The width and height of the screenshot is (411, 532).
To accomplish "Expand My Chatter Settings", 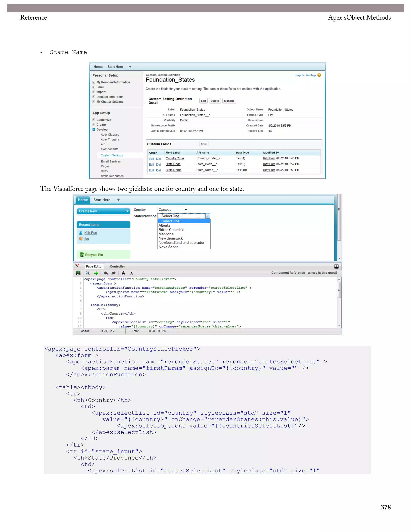I will (94, 102).
